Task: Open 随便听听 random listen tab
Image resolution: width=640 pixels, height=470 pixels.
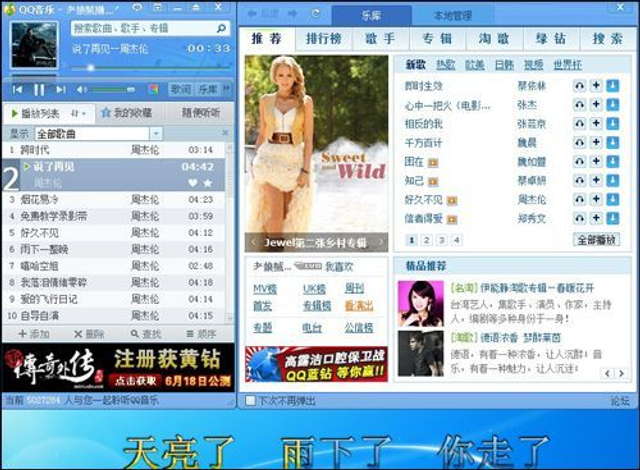Action: tap(200, 113)
